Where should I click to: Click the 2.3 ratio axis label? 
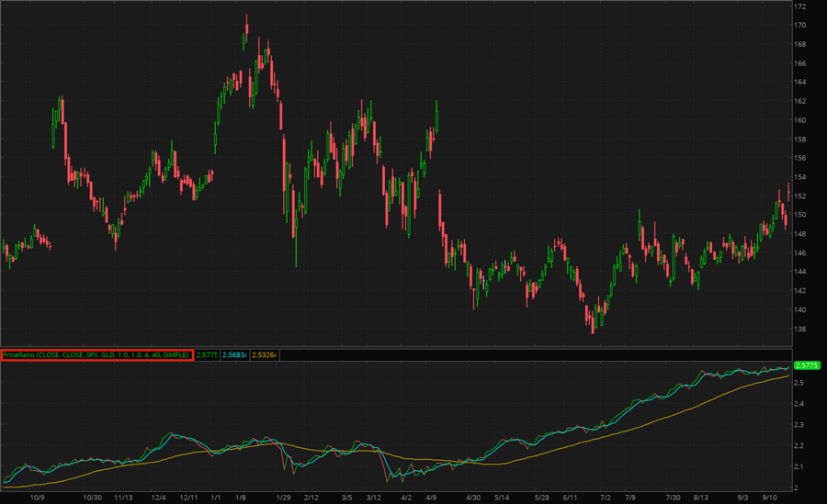tap(800, 425)
